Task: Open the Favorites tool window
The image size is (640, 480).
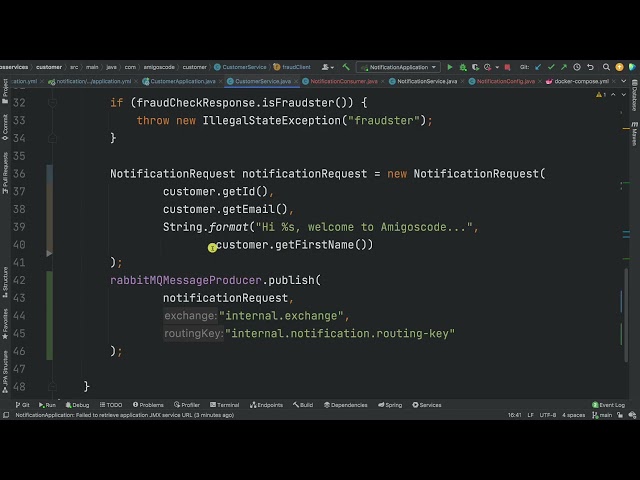Action: click(5, 324)
